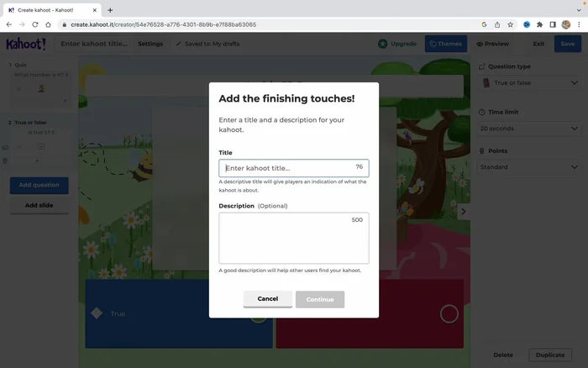This screenshot has height=368, width=588.
Task: Collapse the right panel with chevron arrow
Action: [464, 212]
